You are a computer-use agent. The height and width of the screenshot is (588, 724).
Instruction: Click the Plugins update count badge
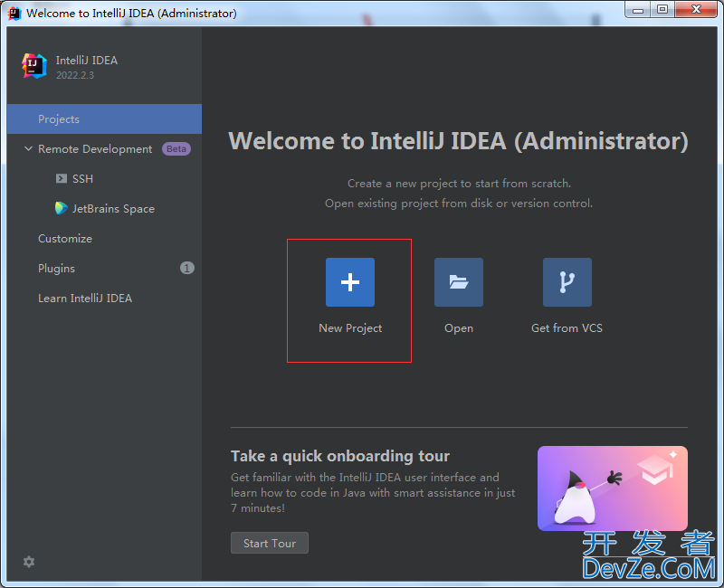[x=186, y=269]
